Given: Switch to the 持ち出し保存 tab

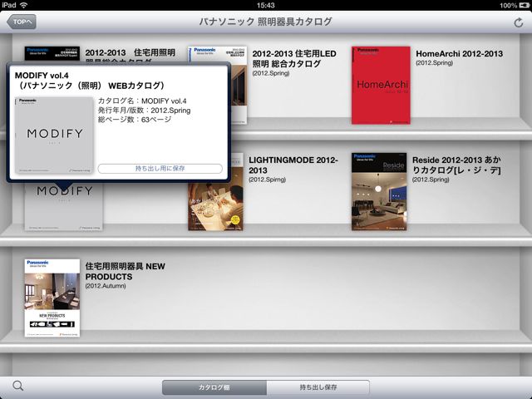Looking at the screenshot, I should (x=318, y=387).
